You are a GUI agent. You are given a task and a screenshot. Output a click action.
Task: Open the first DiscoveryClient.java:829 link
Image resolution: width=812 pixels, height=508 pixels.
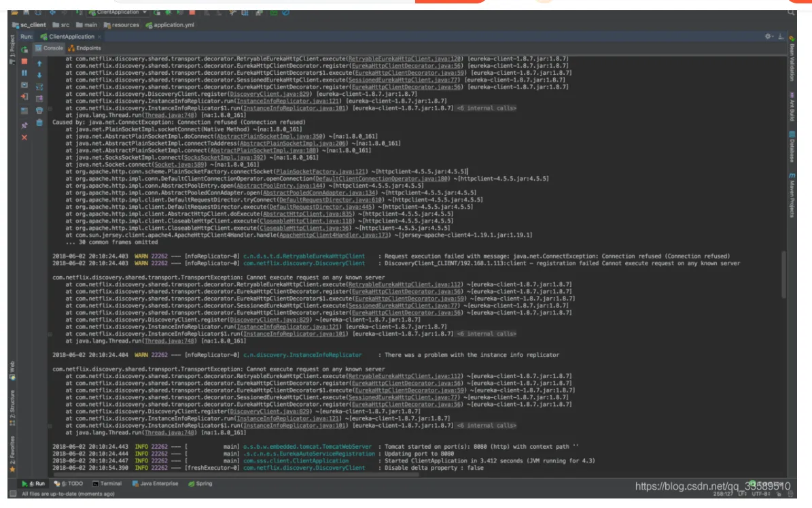tap(270, 95)
